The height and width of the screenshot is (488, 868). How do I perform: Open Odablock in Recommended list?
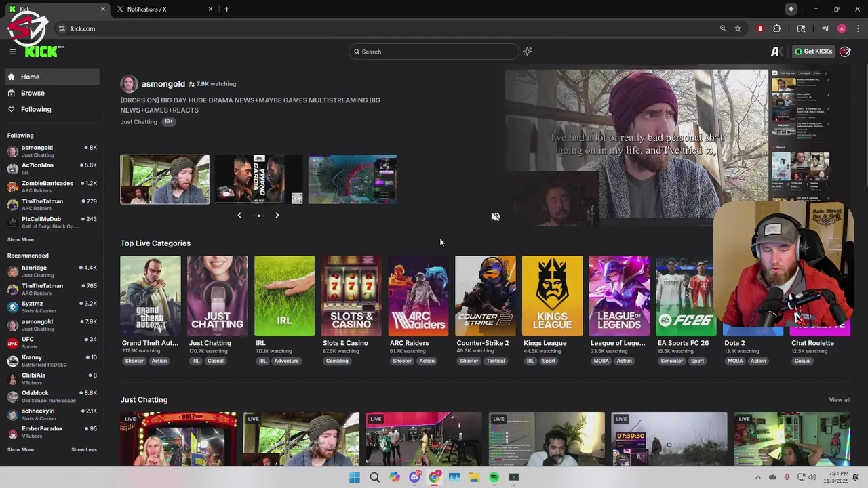(52, 396)
